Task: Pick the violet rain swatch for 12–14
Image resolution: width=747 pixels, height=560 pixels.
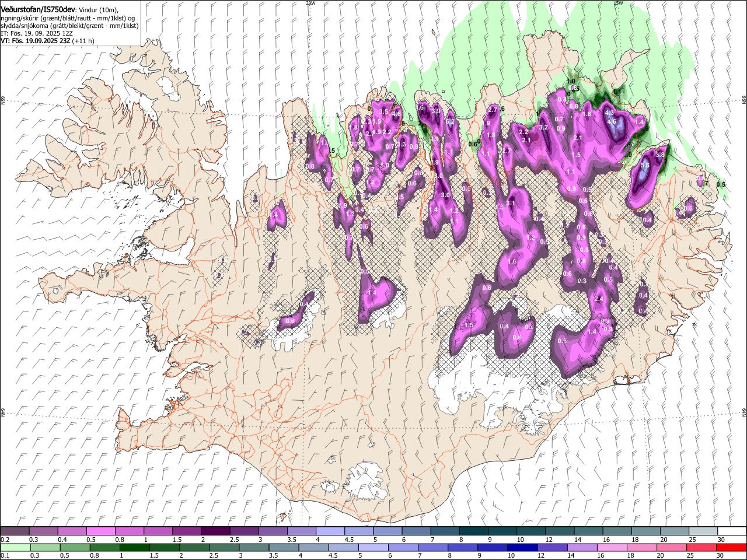Action: pos(553,547)
